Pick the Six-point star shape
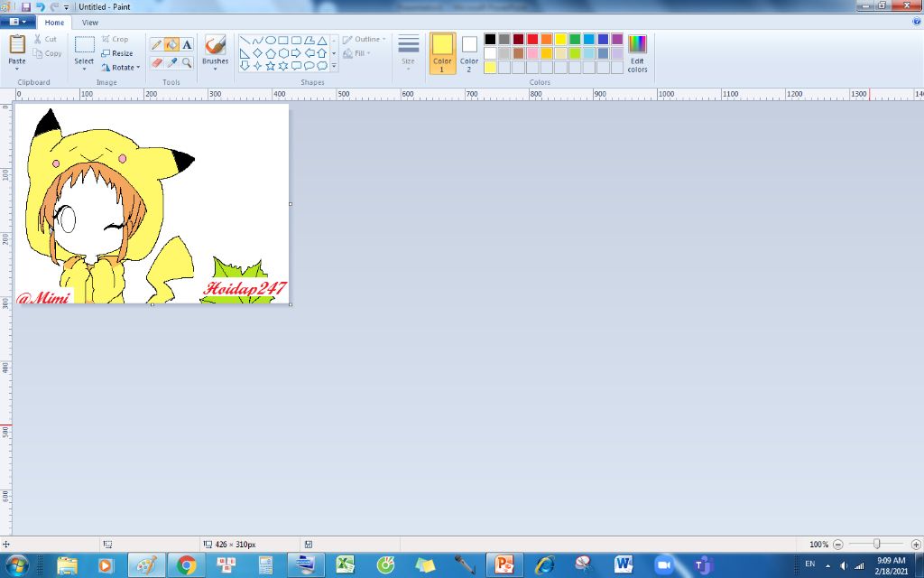The image size is (924, 578). coord(283,65)
